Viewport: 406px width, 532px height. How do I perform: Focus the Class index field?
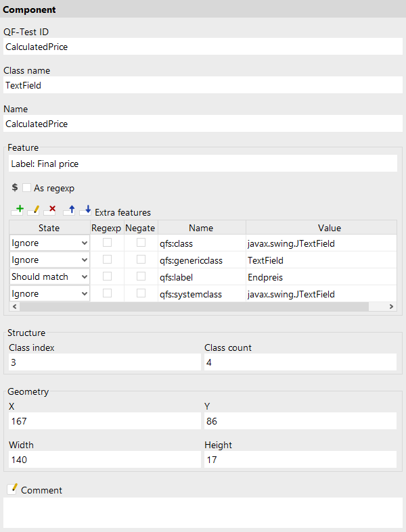(105, 362)
